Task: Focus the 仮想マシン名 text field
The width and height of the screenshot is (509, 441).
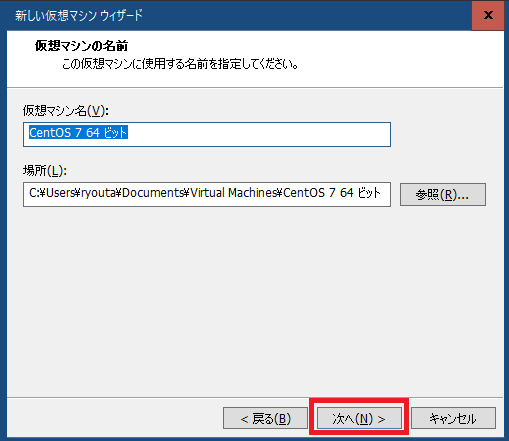Action: pos(207,134)
